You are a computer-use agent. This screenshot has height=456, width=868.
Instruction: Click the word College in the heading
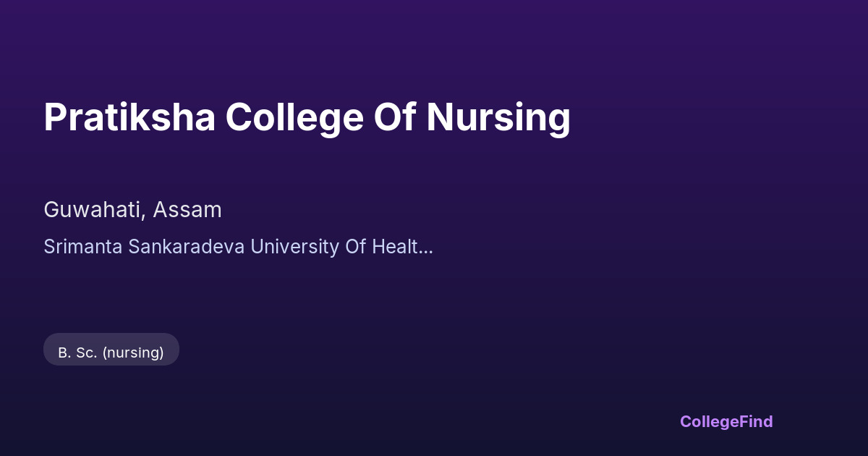(294, 117)
